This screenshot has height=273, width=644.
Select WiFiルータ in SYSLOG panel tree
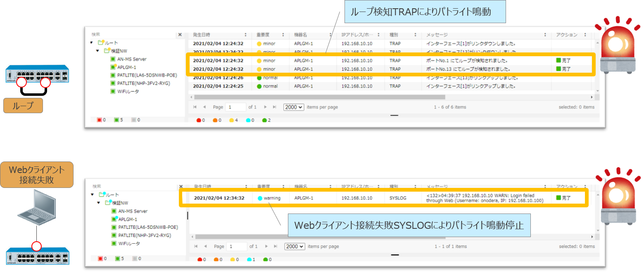click(x=126, y=244)
